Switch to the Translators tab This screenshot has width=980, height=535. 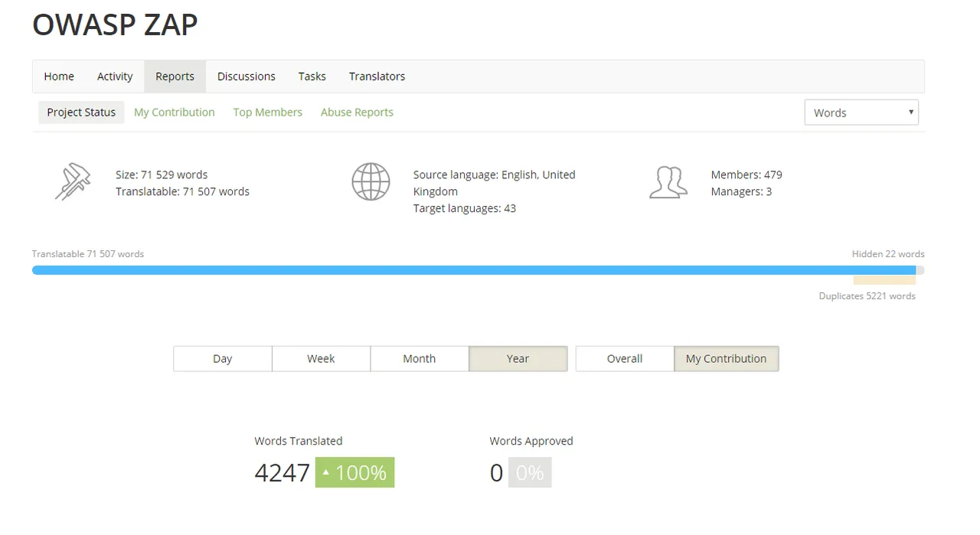[x=377, y=77]
